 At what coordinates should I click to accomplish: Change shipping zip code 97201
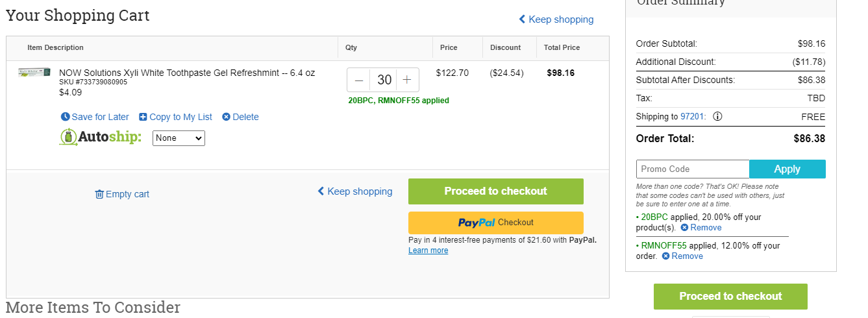[x=693, y=117]
